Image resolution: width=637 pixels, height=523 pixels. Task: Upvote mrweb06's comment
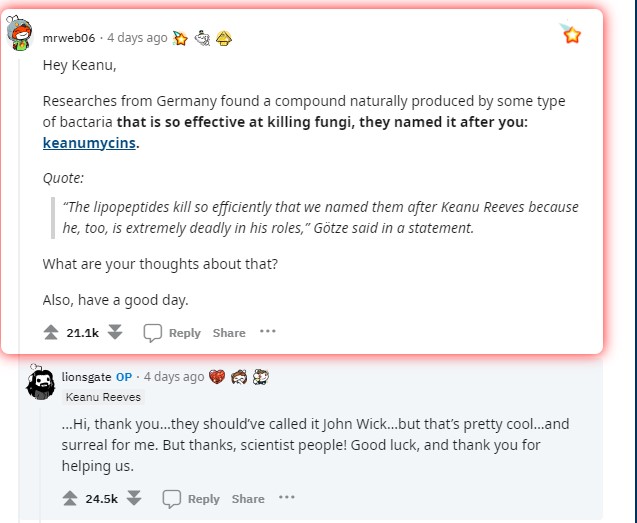tap(51, 333)
